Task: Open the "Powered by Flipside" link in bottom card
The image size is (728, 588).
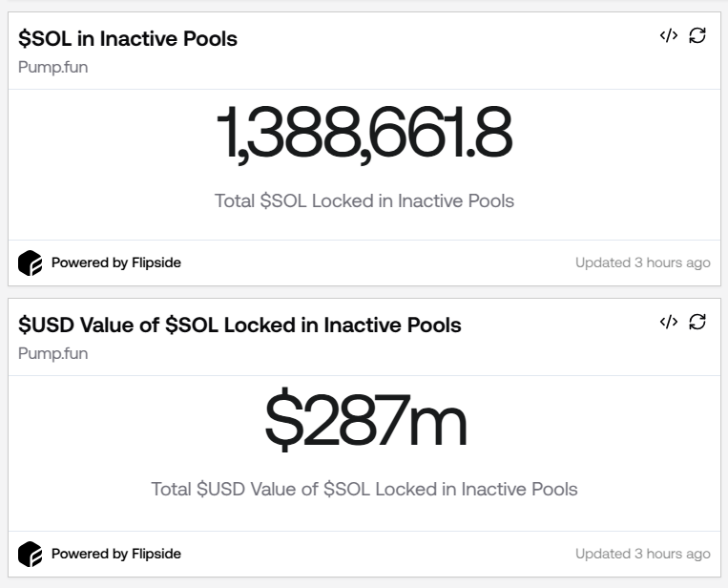Action: pos(115,554)
